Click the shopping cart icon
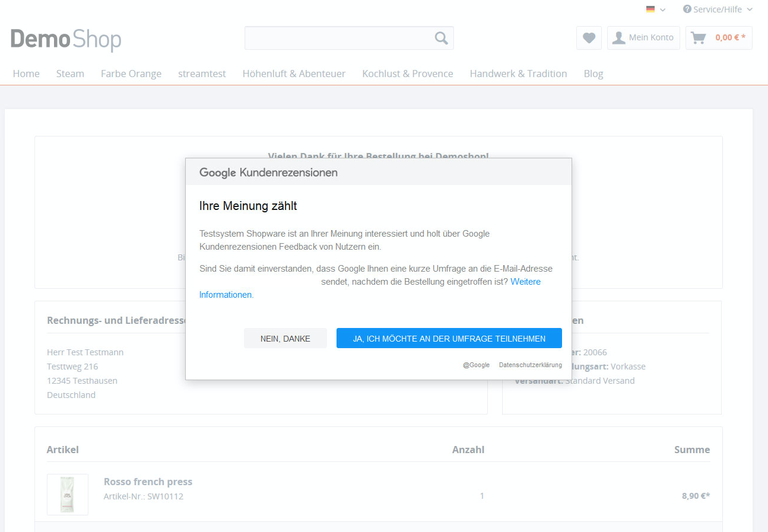The height and width of the screenshot is (532, 768). pos(699,38)
